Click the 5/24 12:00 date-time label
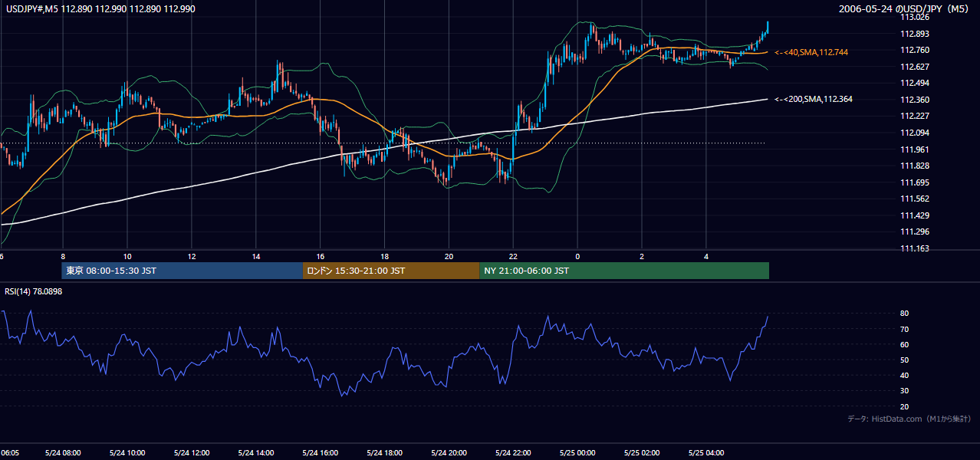980x460 pixels. point(192,453)
